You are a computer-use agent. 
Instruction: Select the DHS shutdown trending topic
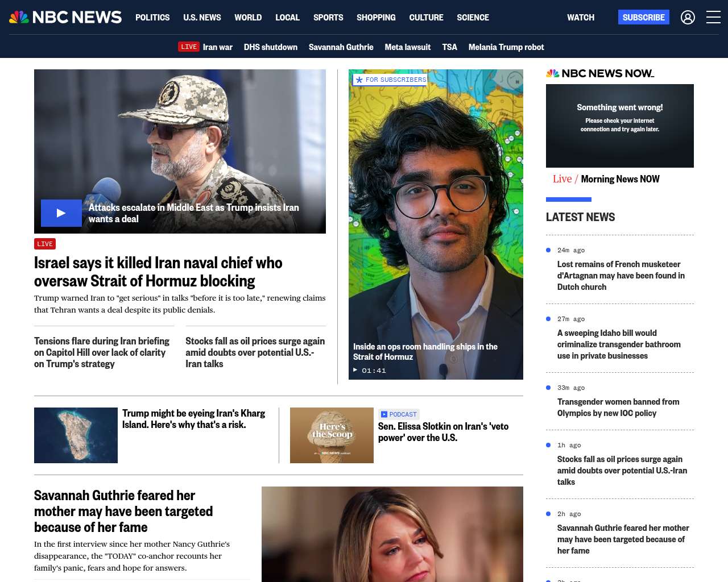click(x=270, y=47)
